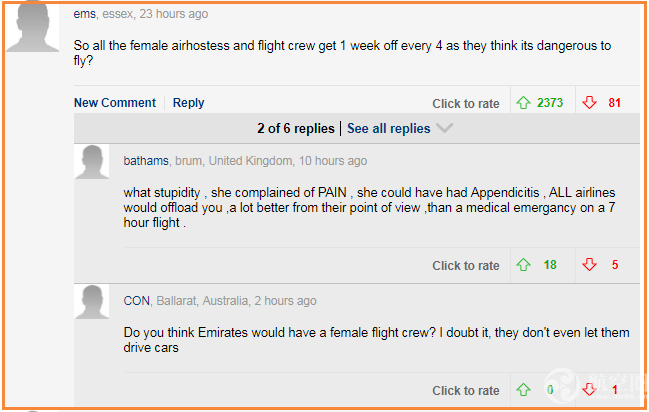Click the 81 downvote count
Image resolution: width=649 pixels, height=412 pixels.
(615, 102)
